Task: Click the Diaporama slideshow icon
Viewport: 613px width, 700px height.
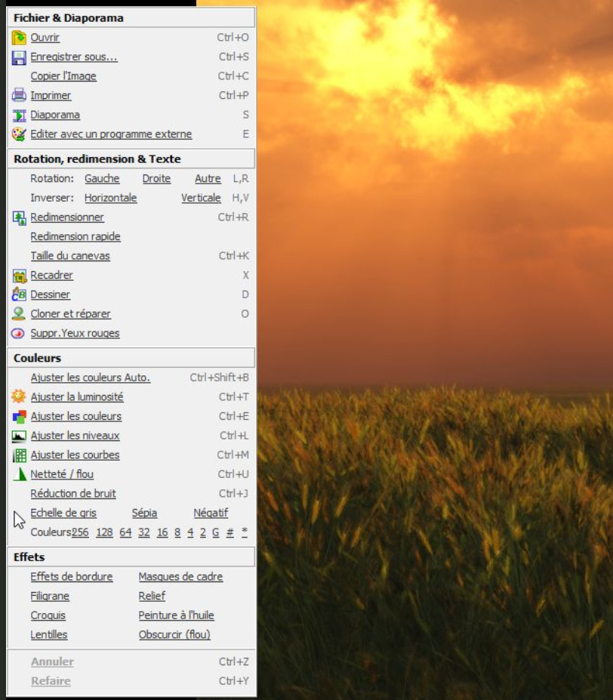Action: (19, 116)
